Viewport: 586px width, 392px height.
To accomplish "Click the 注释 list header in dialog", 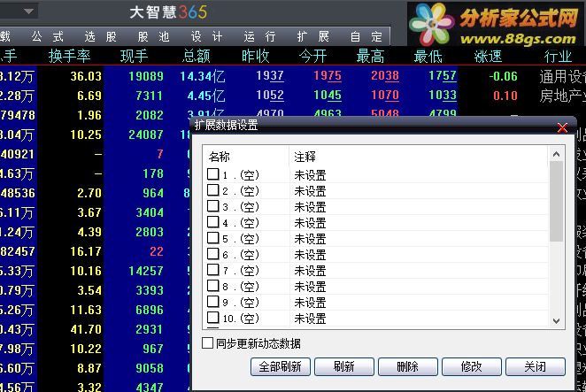I will click(305, 157).
